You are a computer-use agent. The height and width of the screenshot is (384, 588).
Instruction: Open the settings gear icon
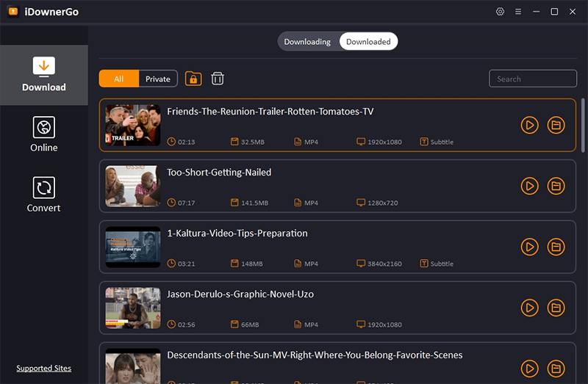[x=501, y=12]
